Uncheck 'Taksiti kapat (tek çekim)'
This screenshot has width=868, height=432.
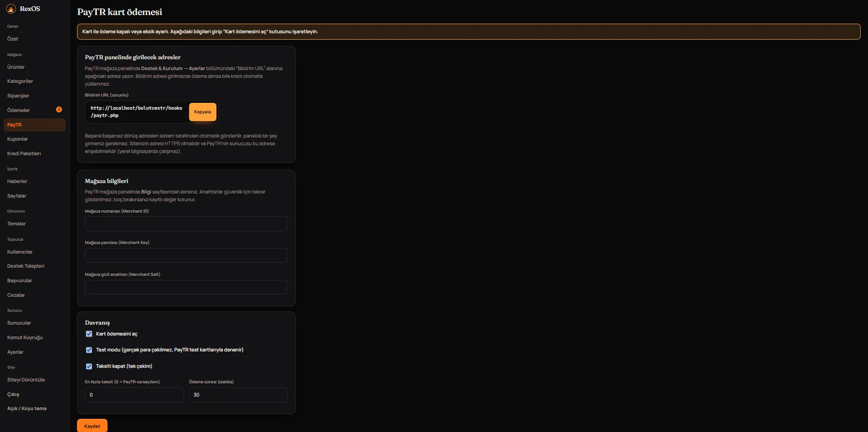(89, 366)
